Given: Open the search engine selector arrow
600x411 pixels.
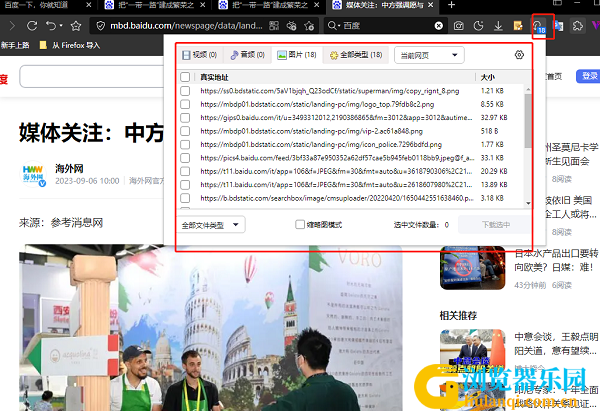Looking at the screenshot, I should tap(339, 26).
